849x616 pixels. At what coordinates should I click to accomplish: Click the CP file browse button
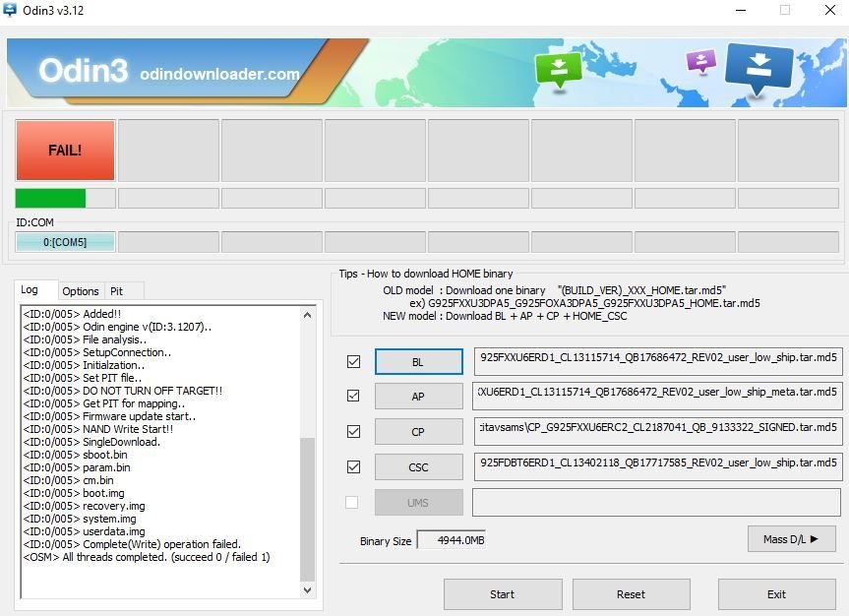tap(418, 432)
